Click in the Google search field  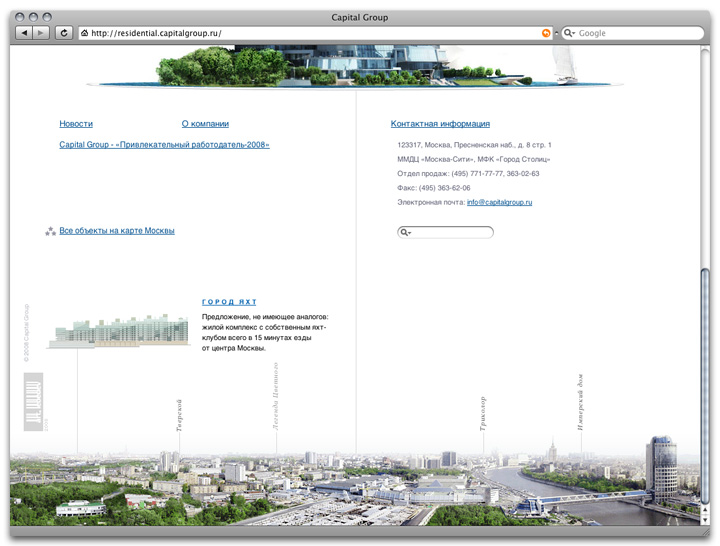(x=635, y=33)
